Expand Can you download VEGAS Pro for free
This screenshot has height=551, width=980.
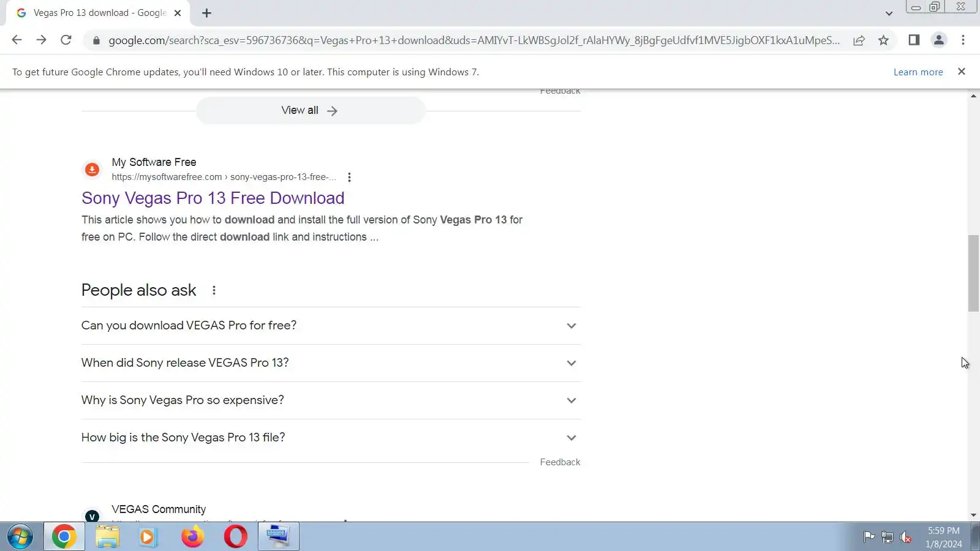(331, 326)
